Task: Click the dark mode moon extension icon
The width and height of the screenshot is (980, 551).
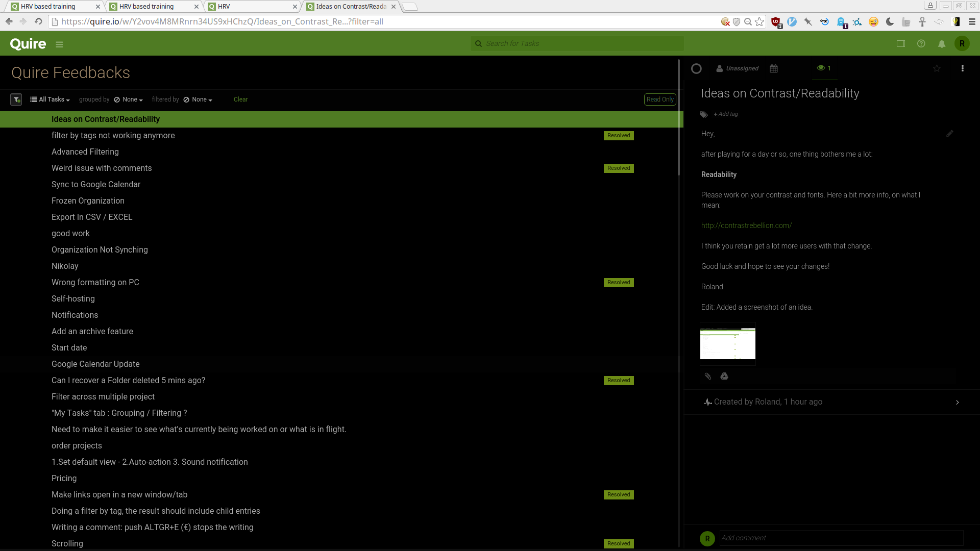Action: click(890, 21)
